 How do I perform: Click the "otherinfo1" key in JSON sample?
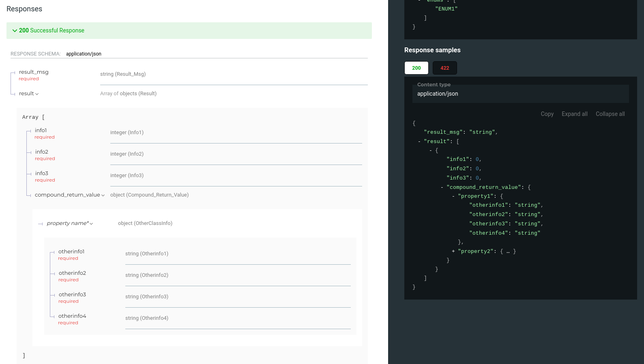489,205
